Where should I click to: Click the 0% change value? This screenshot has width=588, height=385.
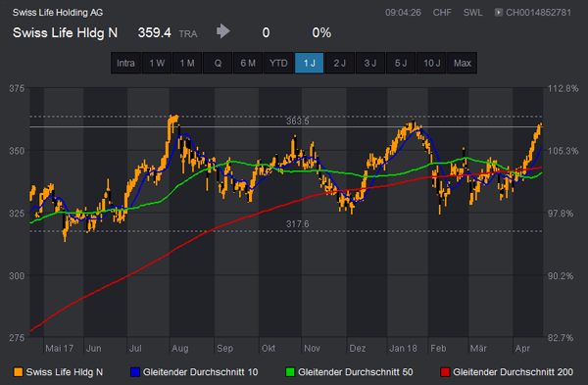tap(321, 32)
